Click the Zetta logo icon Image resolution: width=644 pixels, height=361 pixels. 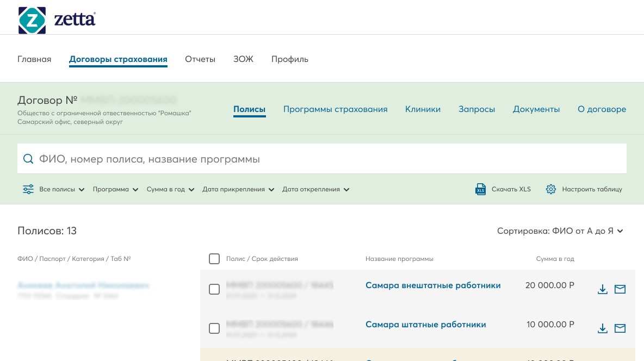pyautogui.click(x=32, y=21)
